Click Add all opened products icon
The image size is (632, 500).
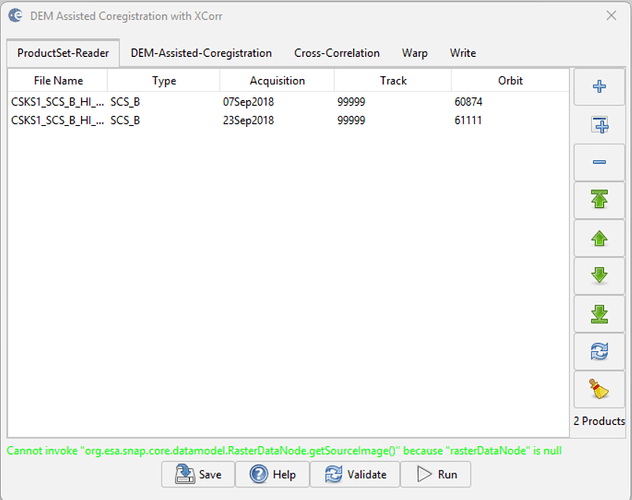click(600, 125)
